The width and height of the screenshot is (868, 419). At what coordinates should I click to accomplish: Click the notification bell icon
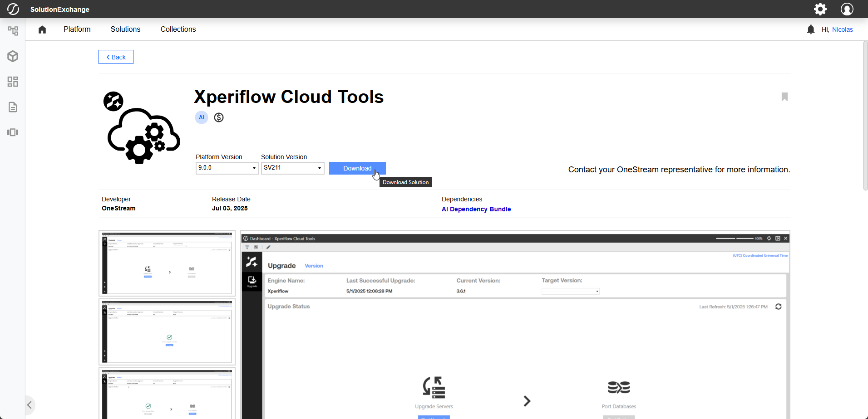coord(810,29)
